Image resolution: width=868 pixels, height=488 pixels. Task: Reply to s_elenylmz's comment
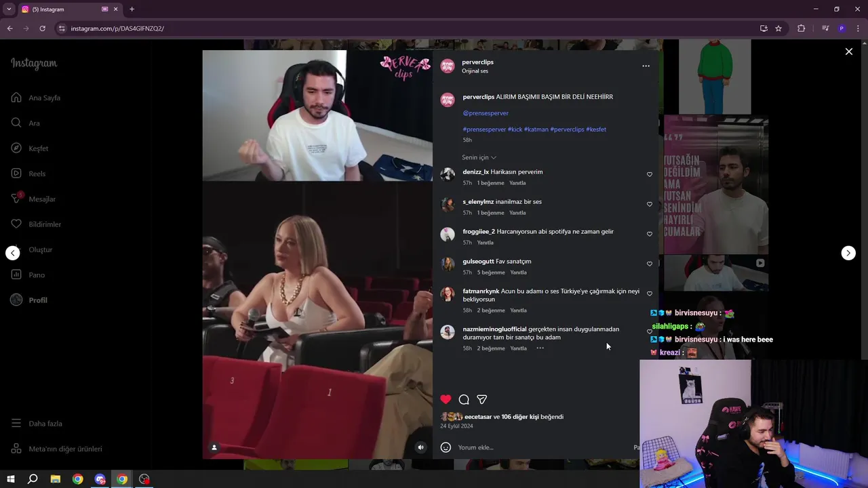[517, 213]
